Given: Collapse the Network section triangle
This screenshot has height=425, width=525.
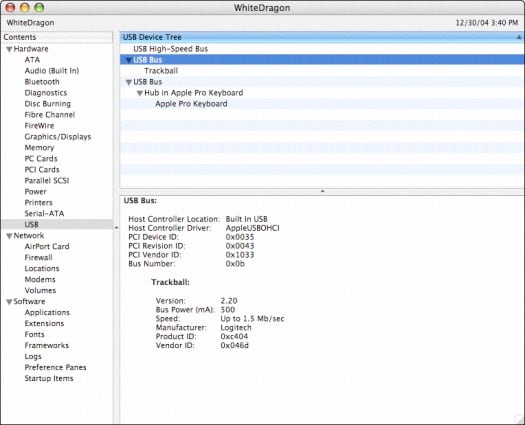Looking at the screenshot, I should coord(9,236).
